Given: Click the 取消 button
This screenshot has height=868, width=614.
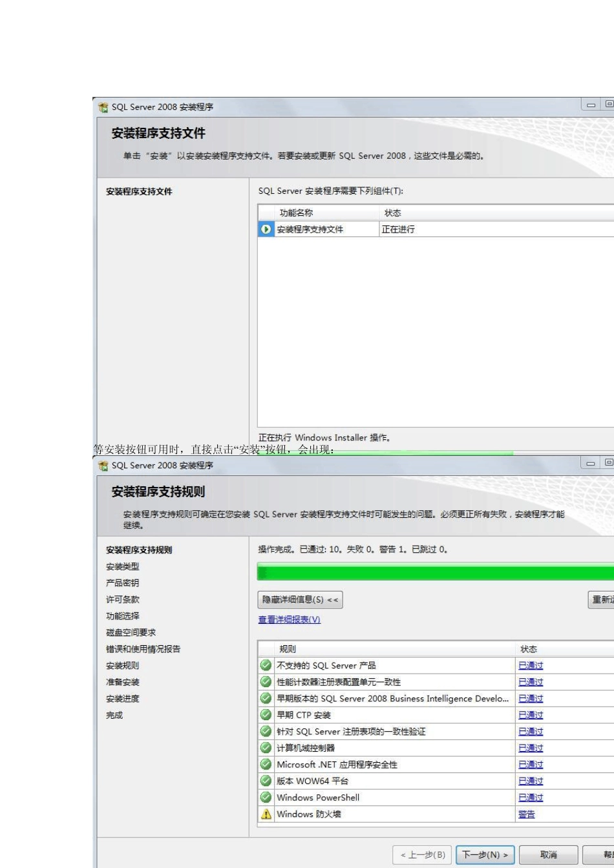Looking at the screenshot, I should tap(549, 855).
